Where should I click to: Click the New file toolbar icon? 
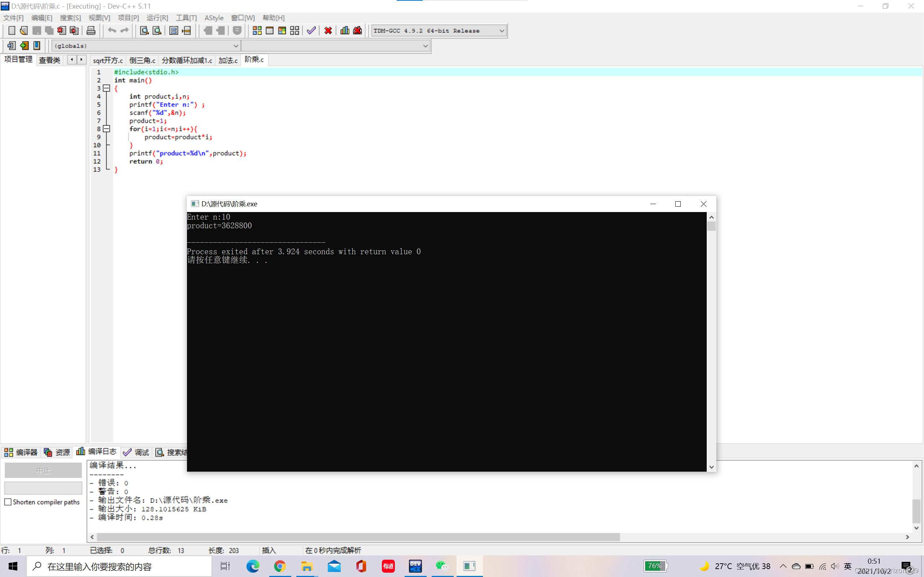[12, 31]
